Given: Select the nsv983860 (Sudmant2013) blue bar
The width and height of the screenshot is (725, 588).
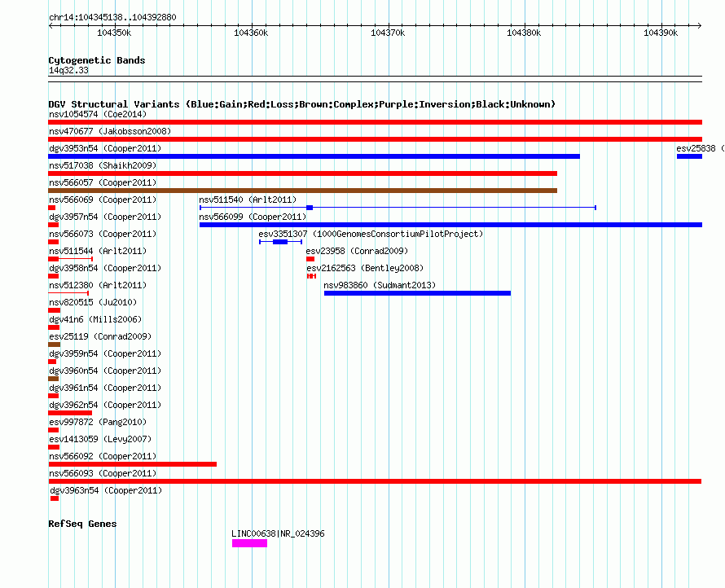Looking at the screenshot, I should point(418,293).
